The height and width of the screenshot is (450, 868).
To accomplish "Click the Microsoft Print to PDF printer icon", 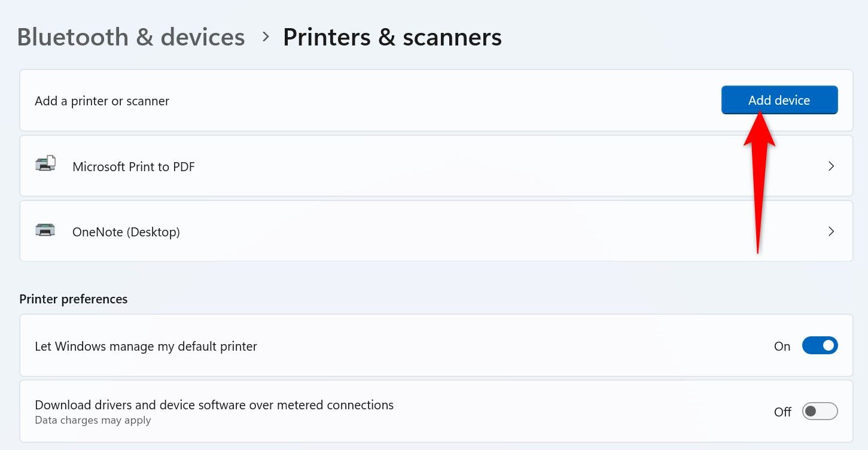I will [45, 164].
